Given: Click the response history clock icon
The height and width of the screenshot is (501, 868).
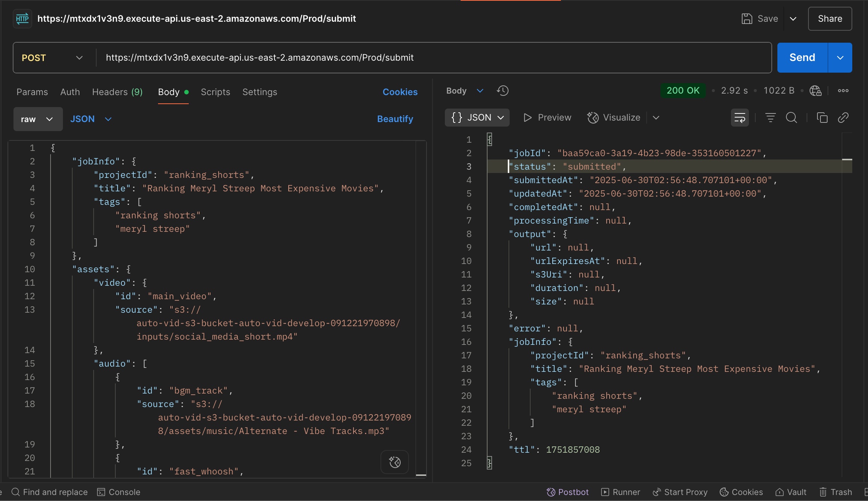Looking at the screenshot, I should 503,91.
